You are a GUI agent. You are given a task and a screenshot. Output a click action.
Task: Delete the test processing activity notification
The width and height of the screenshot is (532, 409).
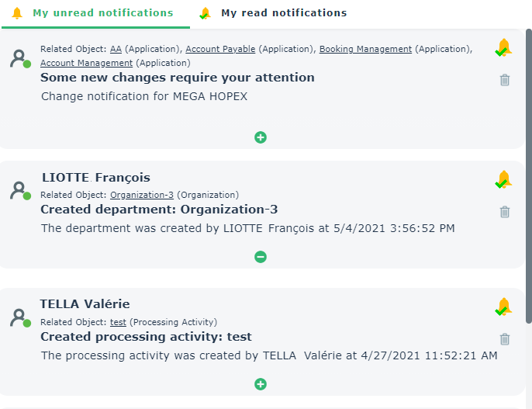click(x=505, y=338)
